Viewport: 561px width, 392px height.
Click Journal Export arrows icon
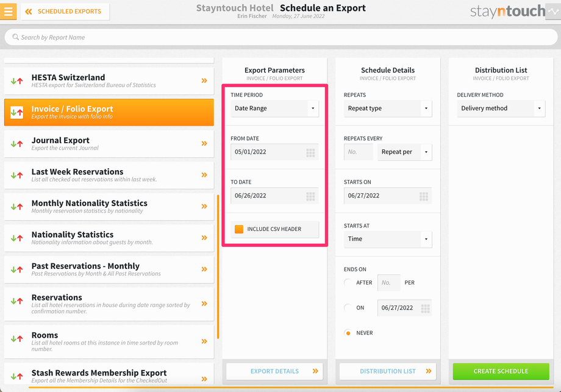click(17, 144)
